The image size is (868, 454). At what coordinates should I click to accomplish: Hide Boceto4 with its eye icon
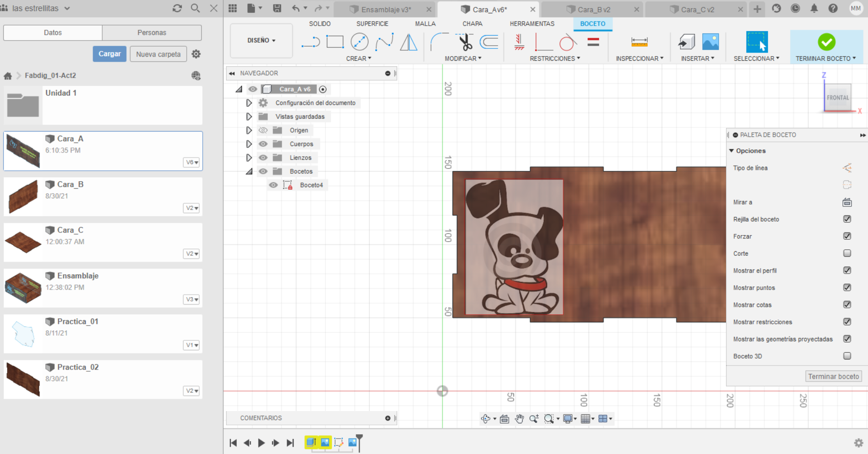tap(273, 185)
